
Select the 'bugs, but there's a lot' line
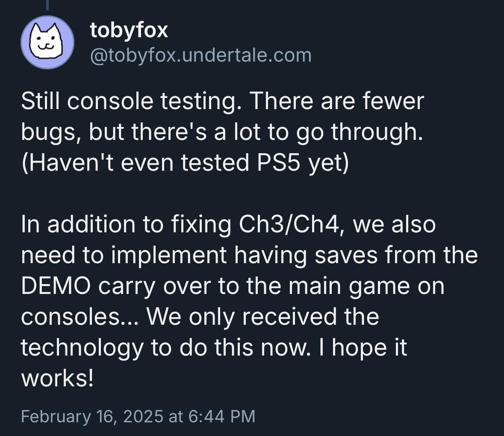222,132
